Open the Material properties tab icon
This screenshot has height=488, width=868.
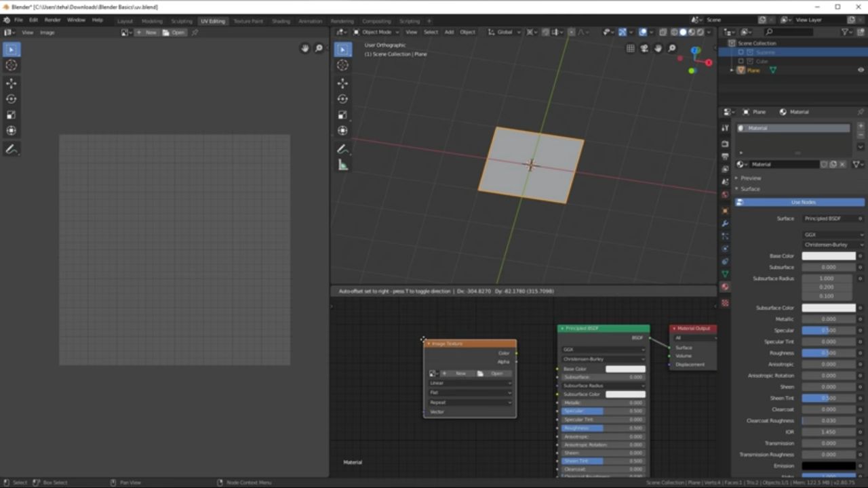725,287
